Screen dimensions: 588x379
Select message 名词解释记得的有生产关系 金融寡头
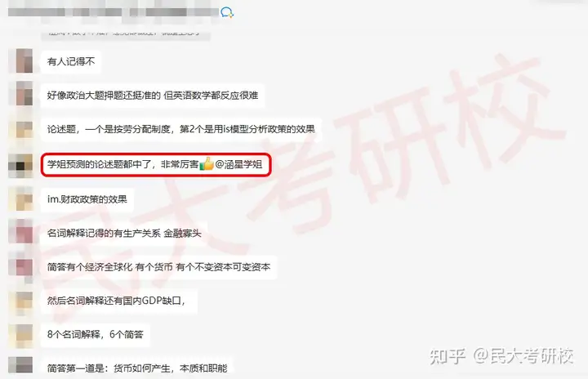click(x=124, y=233)
